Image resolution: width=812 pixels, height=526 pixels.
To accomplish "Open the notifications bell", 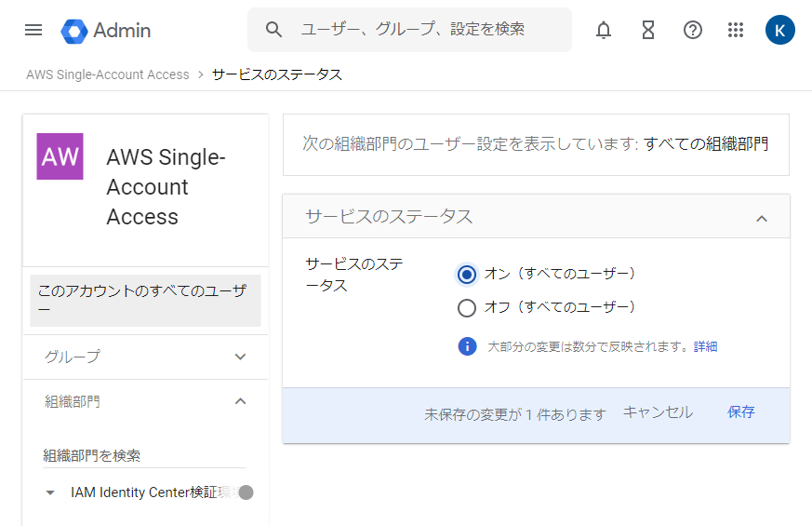I will (x=604, y=30).
